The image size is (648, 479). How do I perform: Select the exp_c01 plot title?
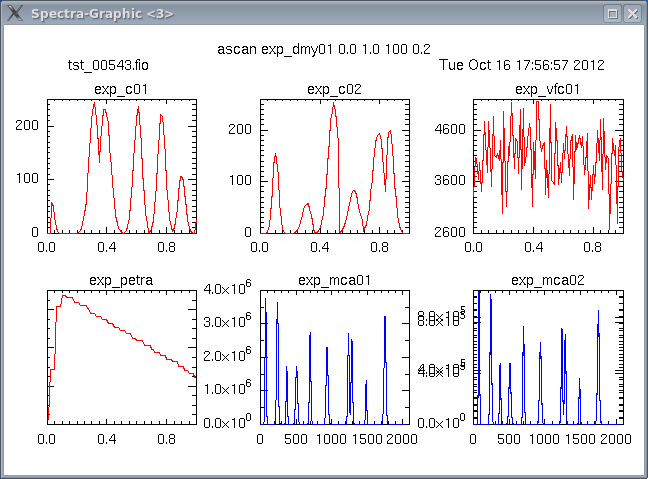[x=121, y=90]
